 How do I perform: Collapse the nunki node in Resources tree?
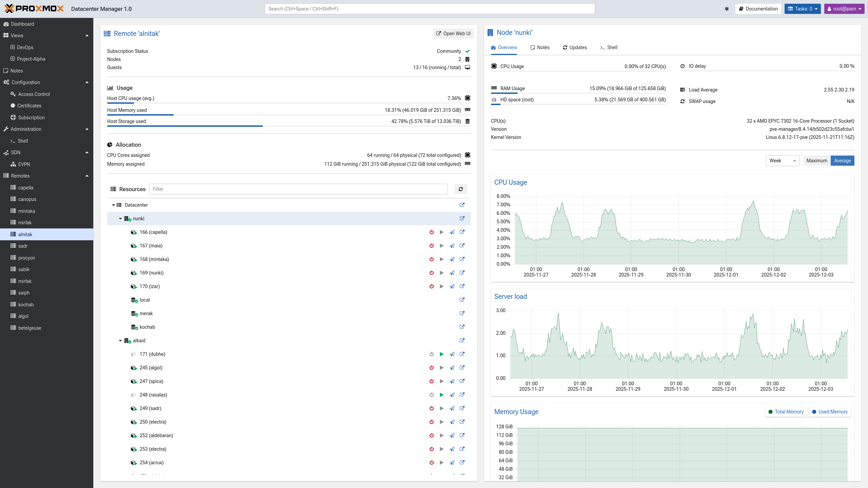coord(120,219)
